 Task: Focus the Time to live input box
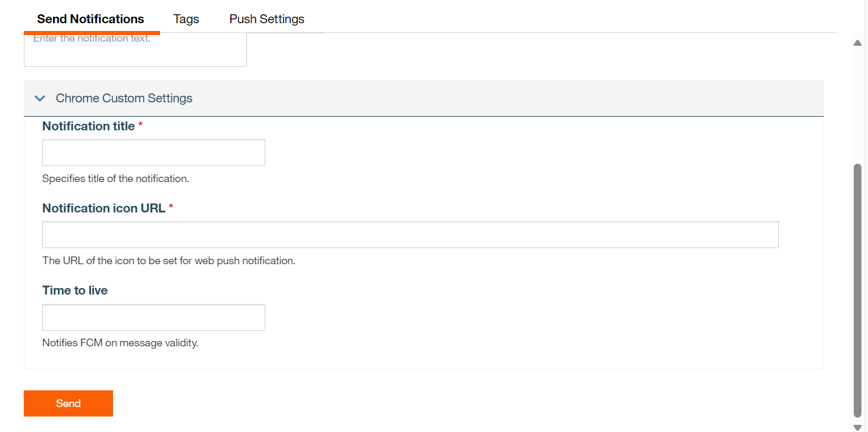pos(153,318)
